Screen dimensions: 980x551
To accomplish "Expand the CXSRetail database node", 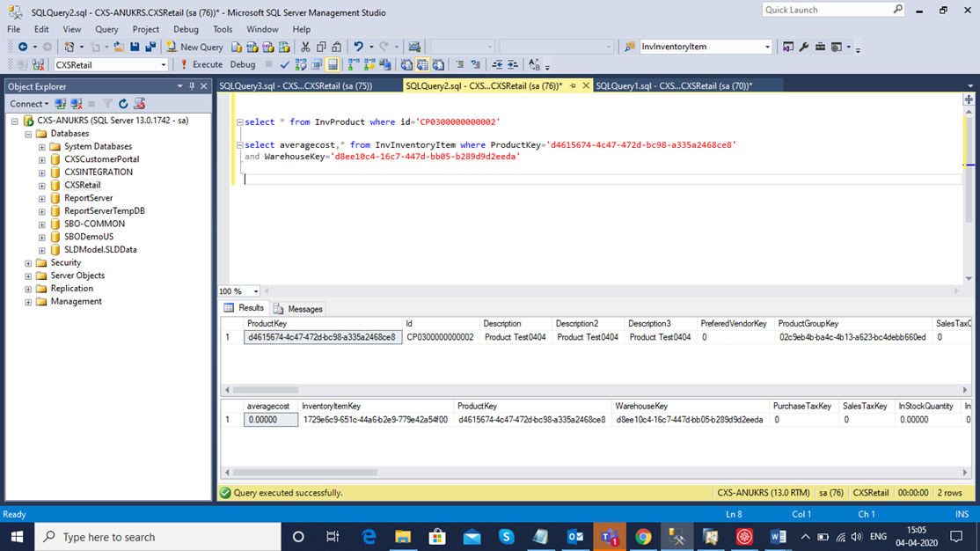I will (42, 186).
